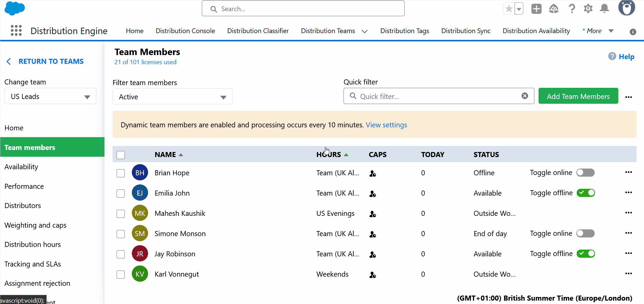The image size is (644, 304).
Task: Click the Salesforce cloud logo
Action: (15, 8)
